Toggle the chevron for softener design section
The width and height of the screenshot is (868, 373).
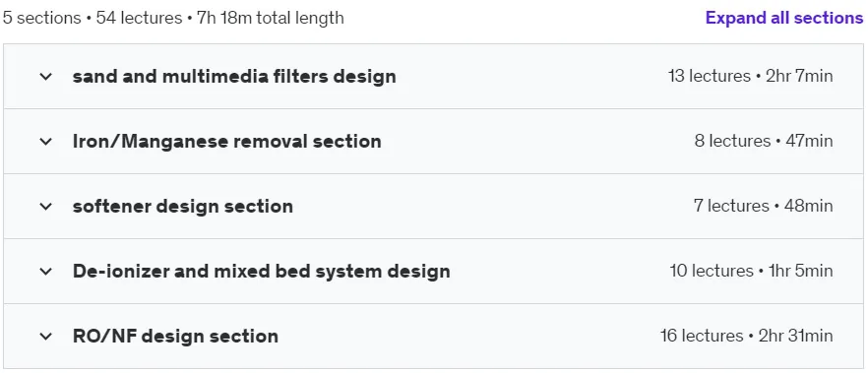tap(46, 207)
